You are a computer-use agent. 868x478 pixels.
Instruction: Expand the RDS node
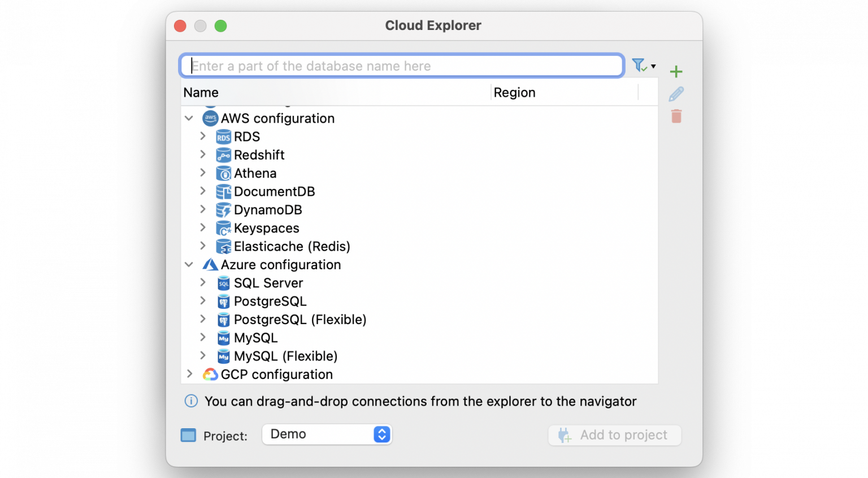click(x=203, y=136)
